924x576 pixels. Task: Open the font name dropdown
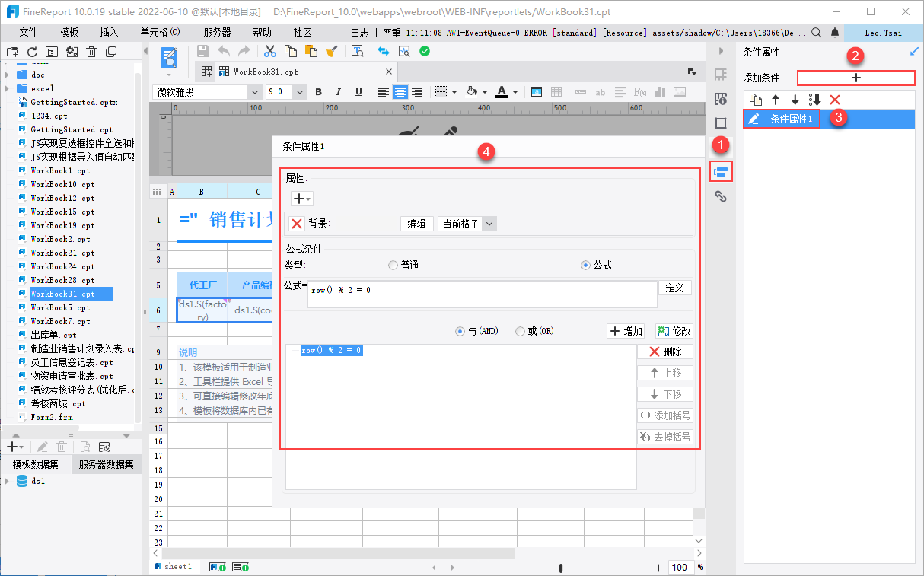(255, 92)
